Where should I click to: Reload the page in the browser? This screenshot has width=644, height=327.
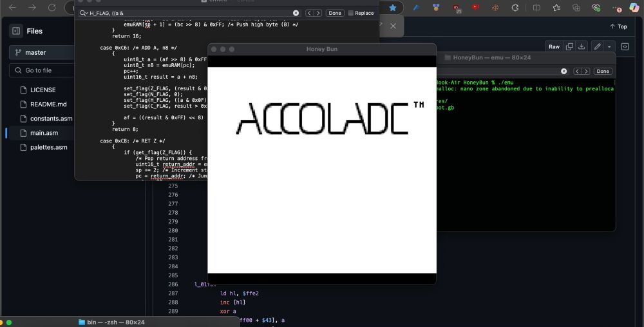coord(52,7)
